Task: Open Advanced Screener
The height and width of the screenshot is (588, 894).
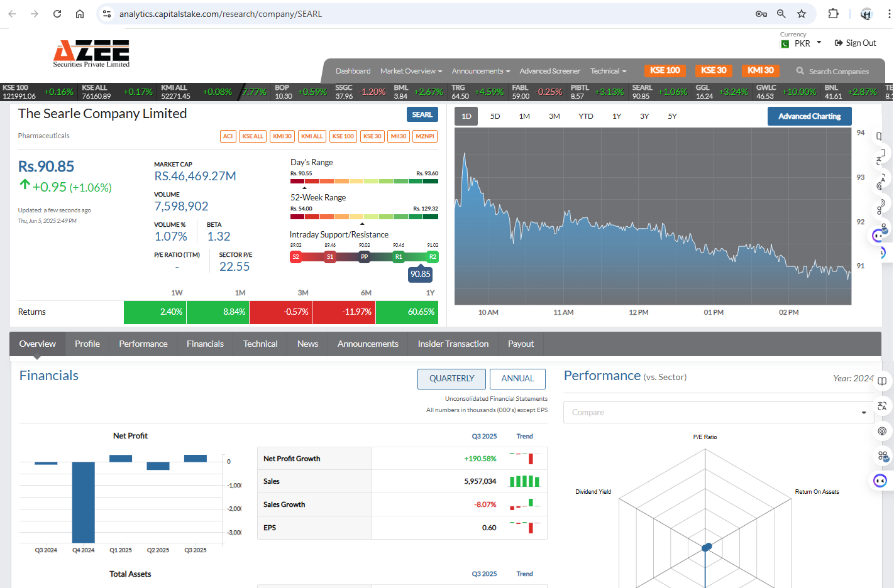Action: coord(550,71)
